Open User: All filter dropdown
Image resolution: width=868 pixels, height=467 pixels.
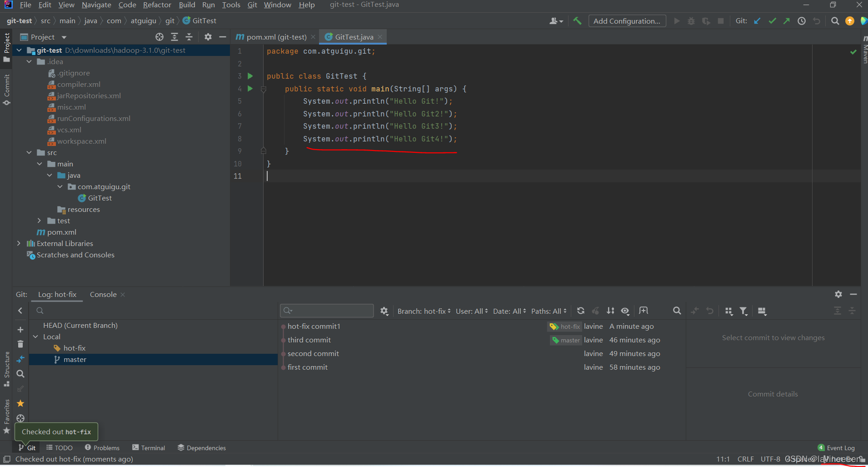[472, 311]
